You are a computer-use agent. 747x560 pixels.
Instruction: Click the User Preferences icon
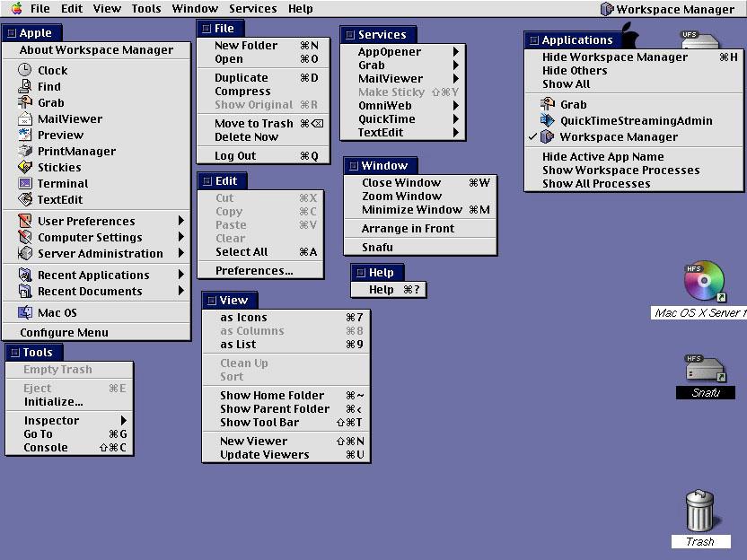pyautogui.click(x=25, y=221)
